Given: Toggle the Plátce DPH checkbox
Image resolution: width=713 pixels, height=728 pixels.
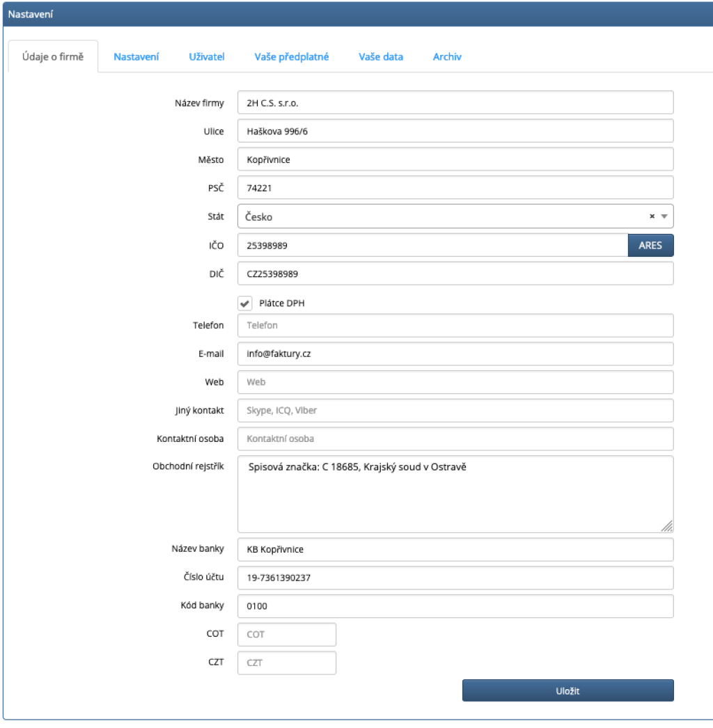Looking at the screenshot, I should pos(244,303).
